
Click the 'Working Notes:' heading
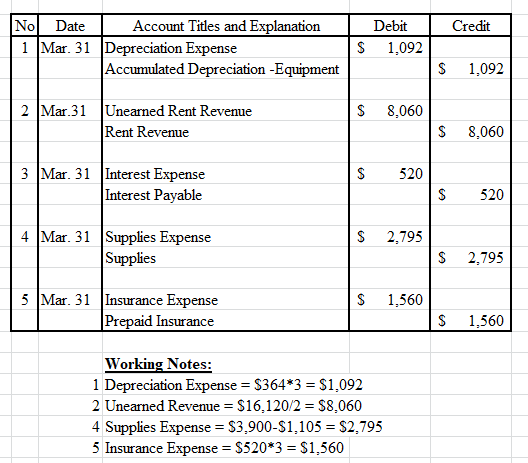(x=158, y=364)
